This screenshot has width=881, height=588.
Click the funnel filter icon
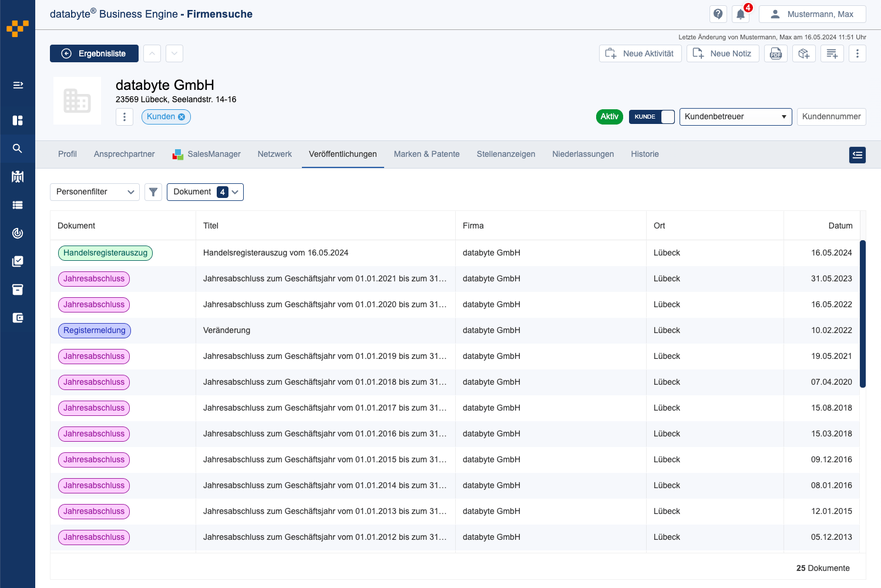[x=153, y=192]
